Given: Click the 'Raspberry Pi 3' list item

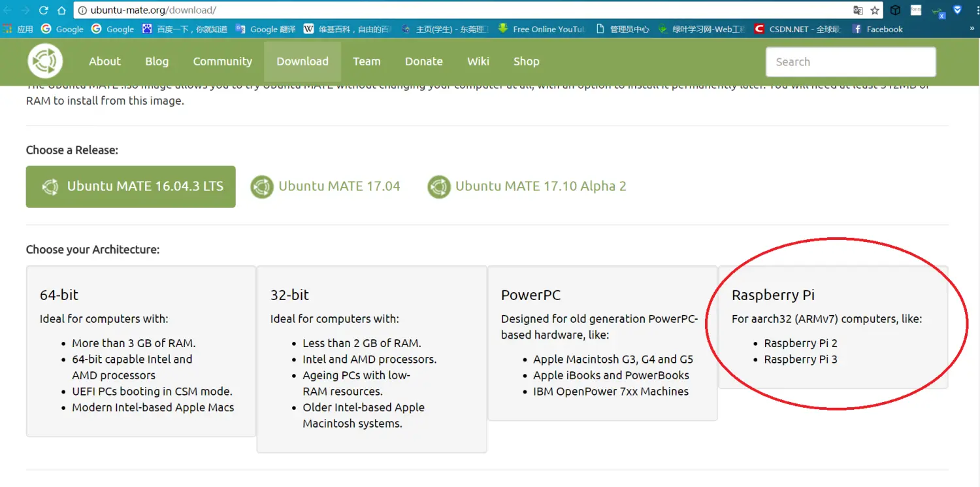Looking at the screenshot, I should coord(800,360).
